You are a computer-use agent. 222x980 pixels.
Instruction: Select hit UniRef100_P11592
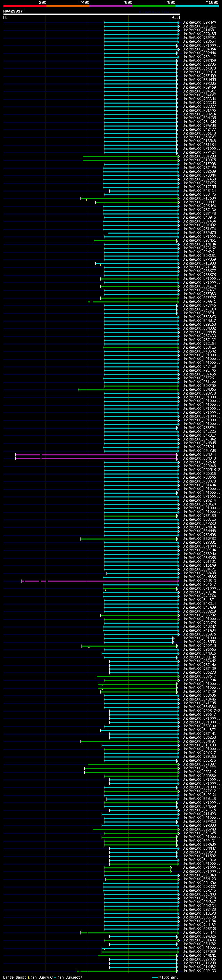pos(199,856)
